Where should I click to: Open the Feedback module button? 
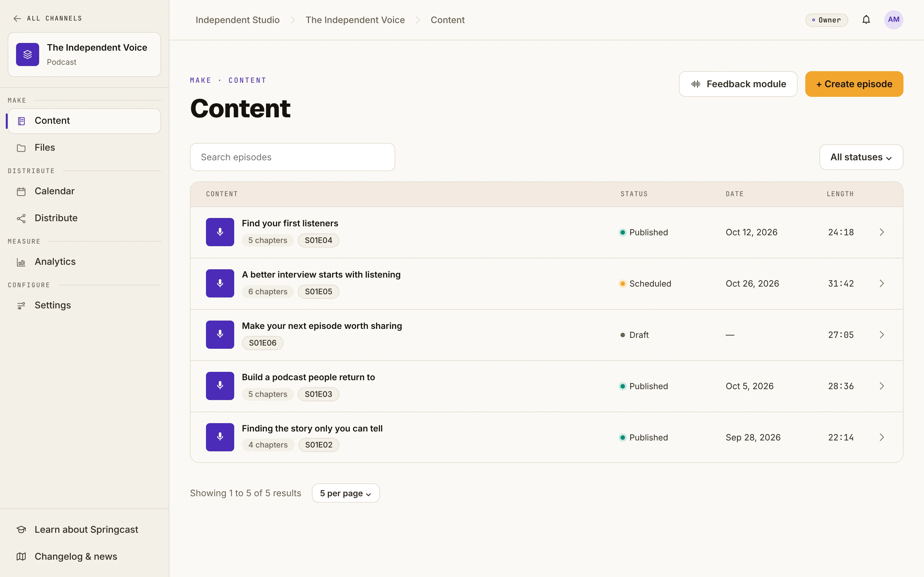[x=738, y=84]
